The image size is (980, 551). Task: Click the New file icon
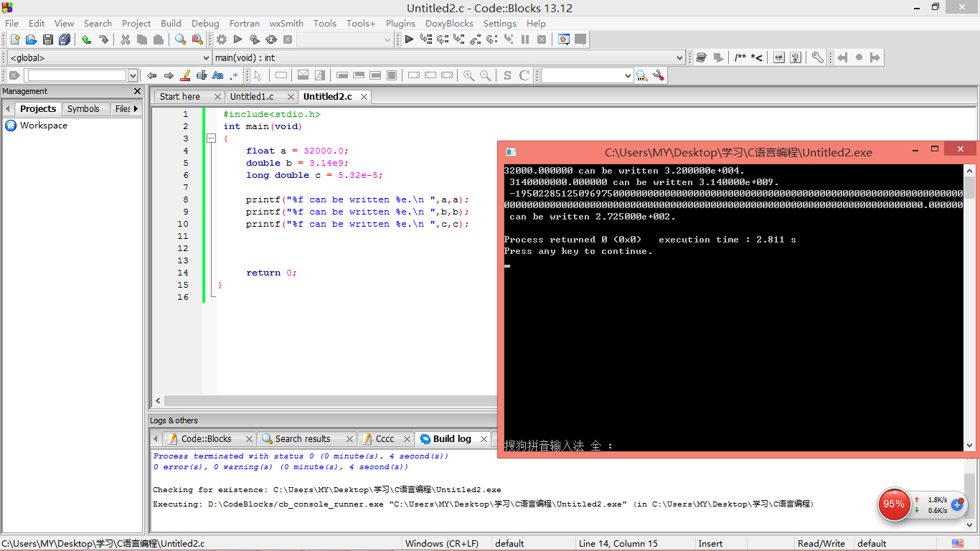pyautogui.click(x=14, y=39)
